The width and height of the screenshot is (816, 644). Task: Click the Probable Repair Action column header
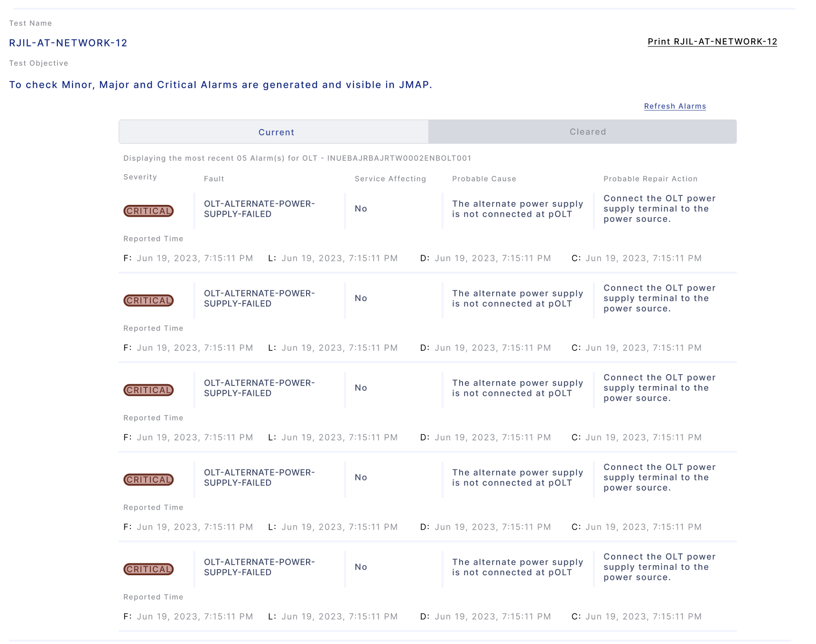[x=650, y=179]
